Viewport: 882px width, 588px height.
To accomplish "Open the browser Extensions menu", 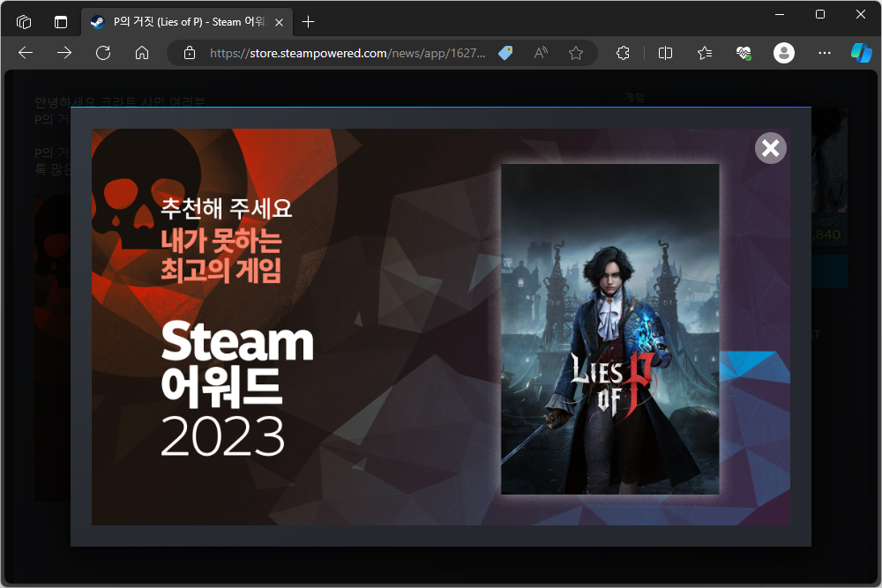I will (623, 53).
